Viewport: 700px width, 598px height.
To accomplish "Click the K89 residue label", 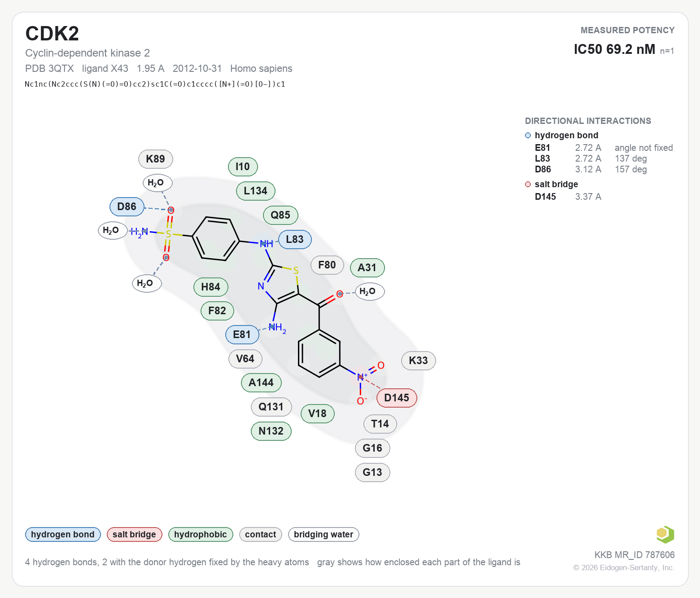I will click(x=156, y=159).
